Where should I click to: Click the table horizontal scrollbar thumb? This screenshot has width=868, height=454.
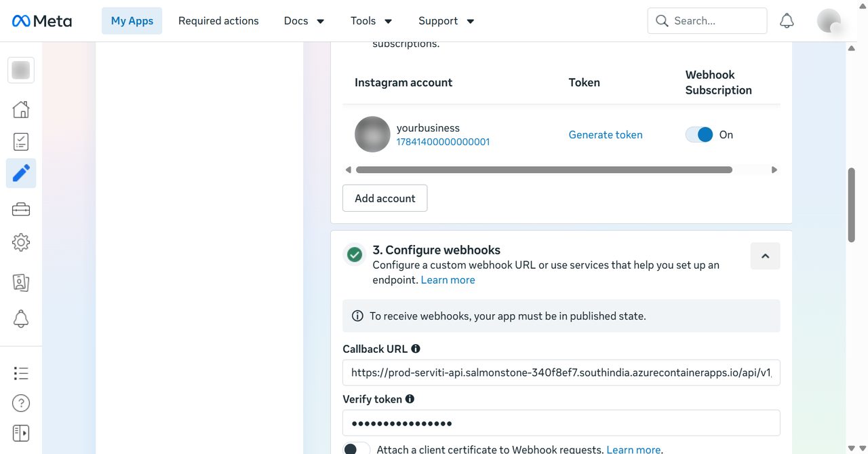pos(544,170)
